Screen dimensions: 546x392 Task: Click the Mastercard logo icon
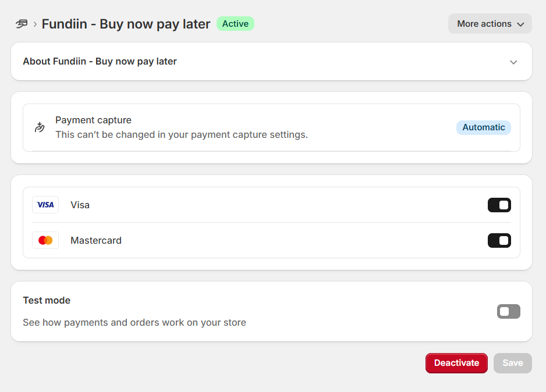[45, 240]
